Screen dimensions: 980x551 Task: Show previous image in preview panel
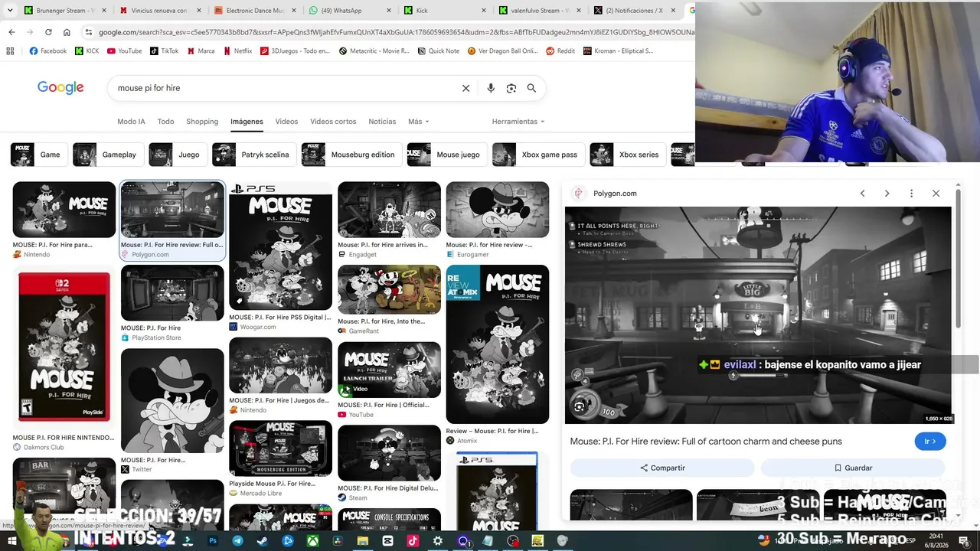[862, 194]
